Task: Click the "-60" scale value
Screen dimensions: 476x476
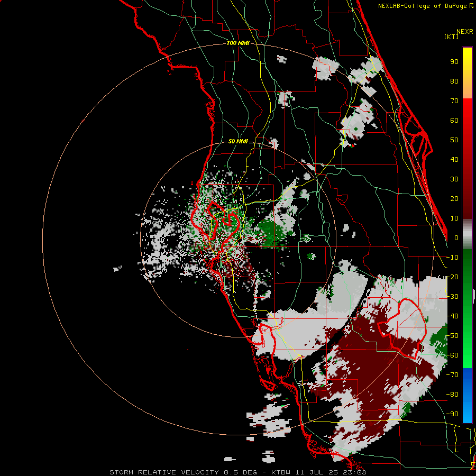Action: (452, 355)
